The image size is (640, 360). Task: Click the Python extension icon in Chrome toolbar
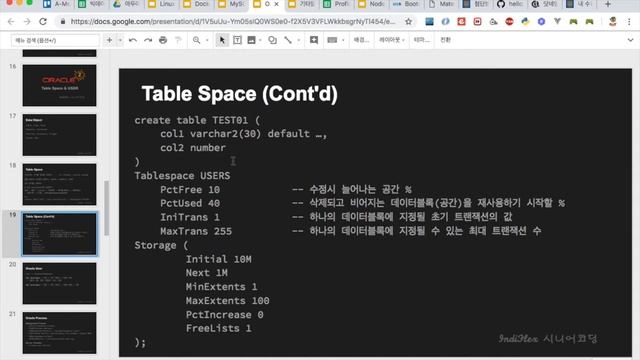point(525,22)
